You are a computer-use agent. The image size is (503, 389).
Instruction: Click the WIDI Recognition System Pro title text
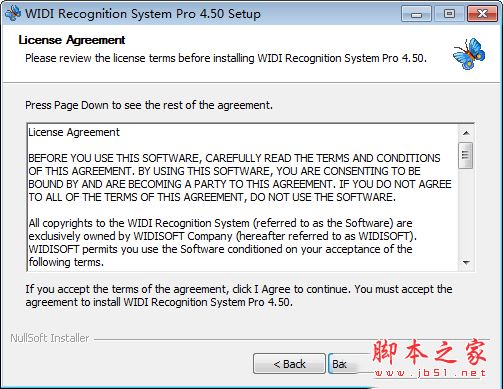[143, 14]
